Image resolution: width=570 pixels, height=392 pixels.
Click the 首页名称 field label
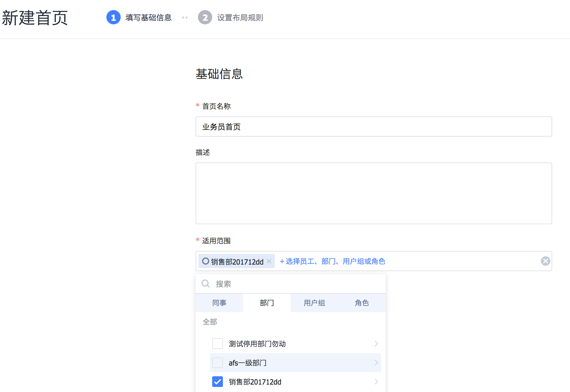tap(216, 106)
